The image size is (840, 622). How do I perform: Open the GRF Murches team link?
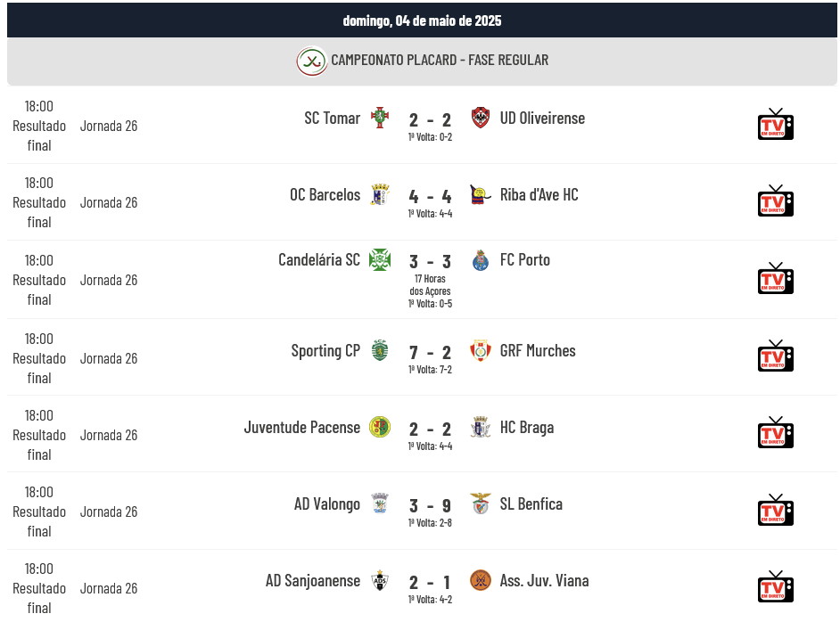(538, 350)
